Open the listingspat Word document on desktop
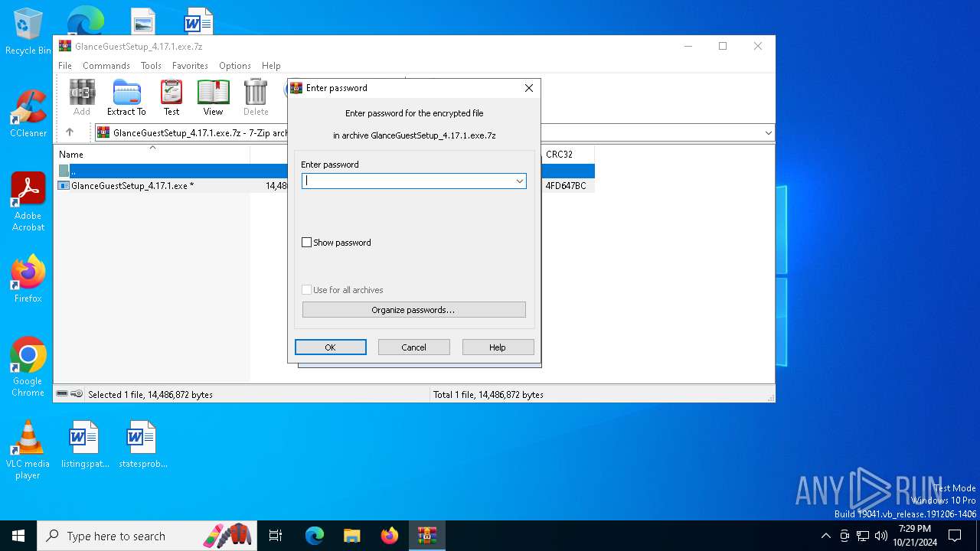Viewport: 980px width, 551px height. pos(85,444)
